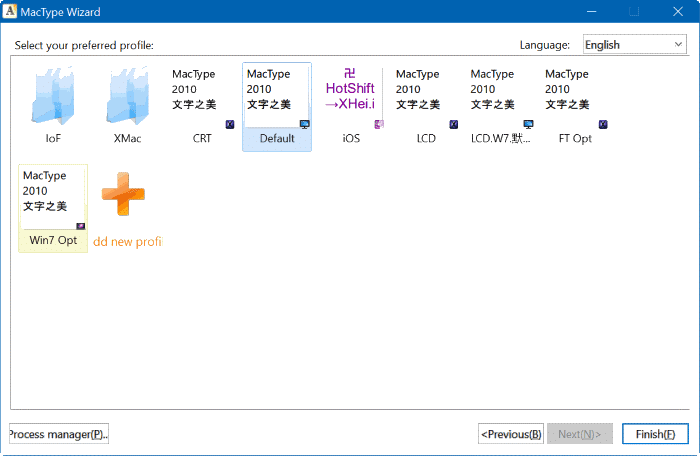The width and height of the screenshot is (700, 456).
Task: Select the LCD.W7 profile thumbnail
Action: click(500, 97)
